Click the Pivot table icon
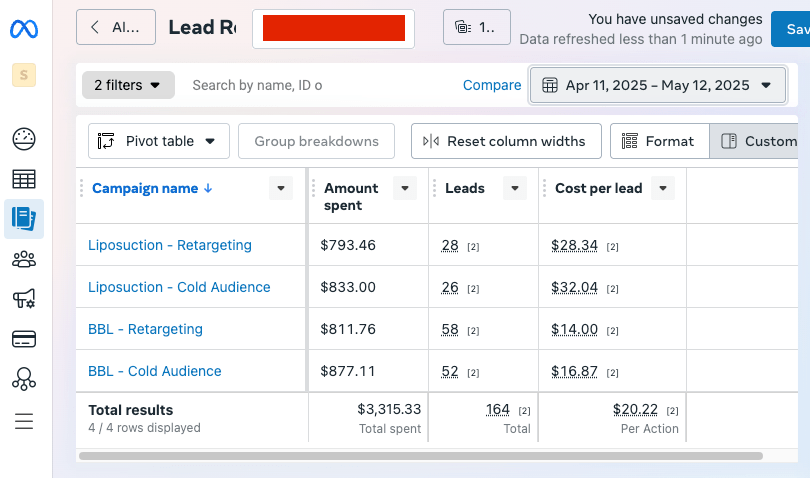This screenshot has height=478, width=810. 106,141
